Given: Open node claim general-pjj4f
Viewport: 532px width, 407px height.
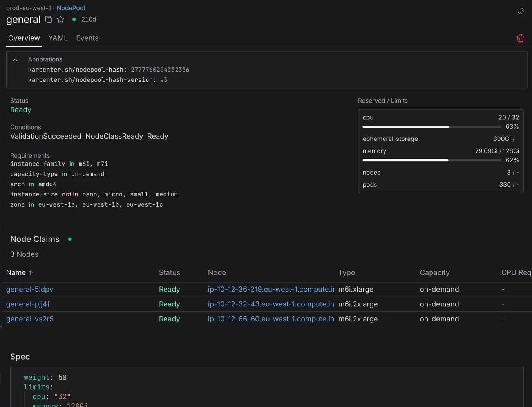Looking at the screenshot, I should pyautogui.click(x=28, y=304).
